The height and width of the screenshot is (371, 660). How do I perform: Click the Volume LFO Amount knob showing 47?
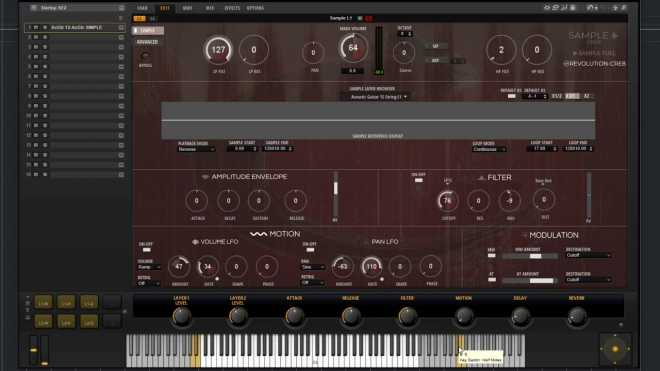click(179, 267)
